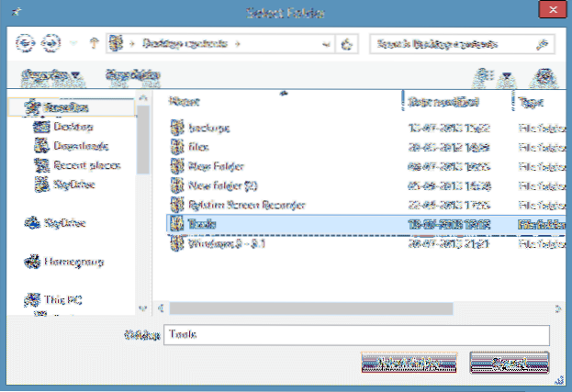This screenshot has height=392, width=572.
Task: Open the address bar history dropdown
Action: (x=326, y=42)
